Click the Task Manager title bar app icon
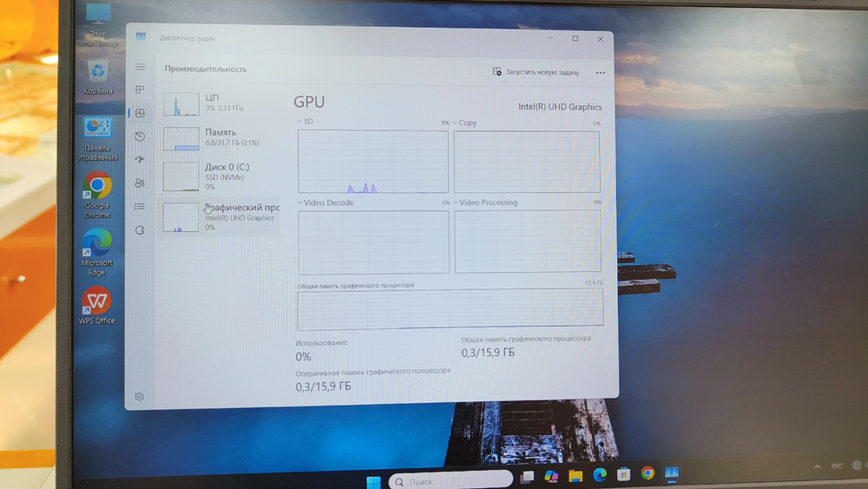Screen dimensions: 868x489 point(141,36)
